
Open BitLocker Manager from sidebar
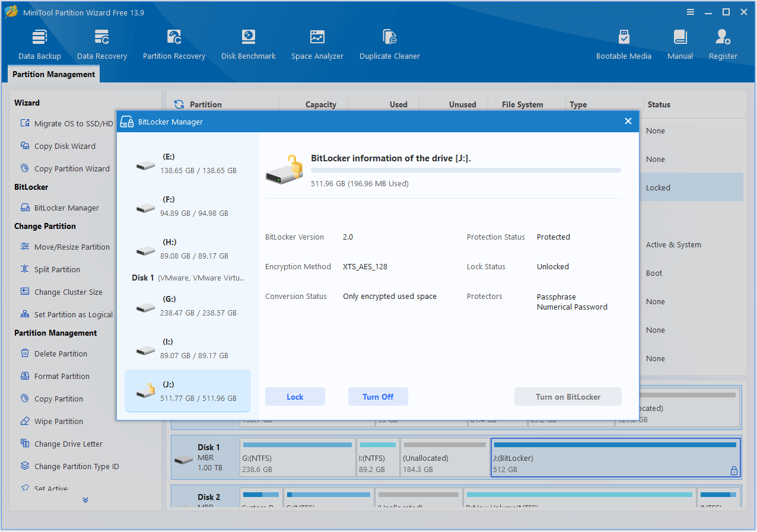[59, 208]
